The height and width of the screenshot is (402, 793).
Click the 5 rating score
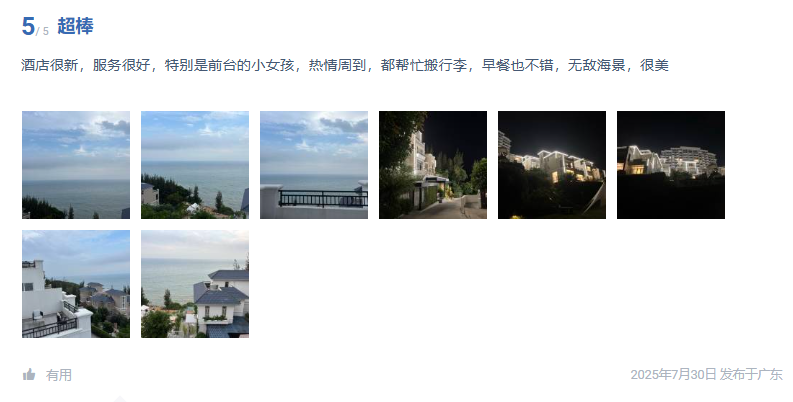click(x=28, y=26)
